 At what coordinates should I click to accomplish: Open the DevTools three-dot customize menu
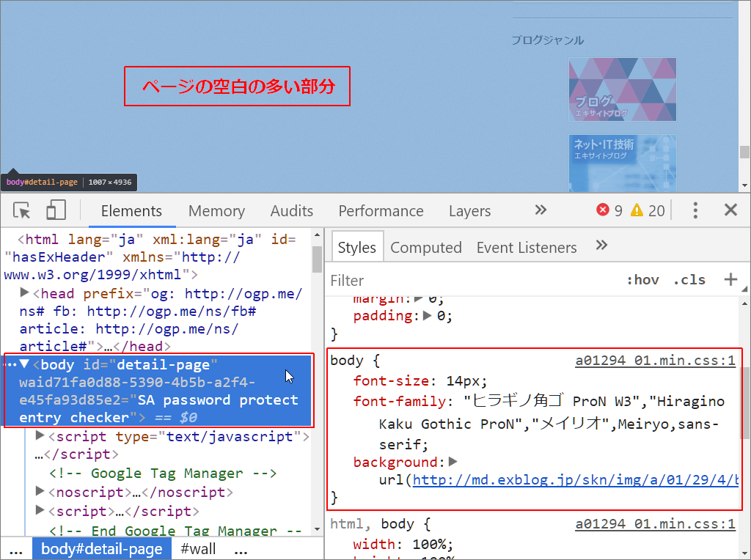pyautogui.click(x=695, y=210)
